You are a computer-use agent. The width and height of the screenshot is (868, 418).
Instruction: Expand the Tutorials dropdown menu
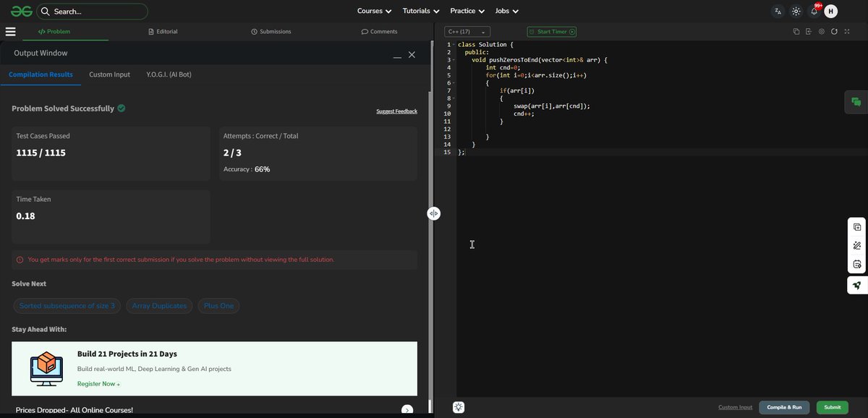pyautogui.click(x=421, y=11)
